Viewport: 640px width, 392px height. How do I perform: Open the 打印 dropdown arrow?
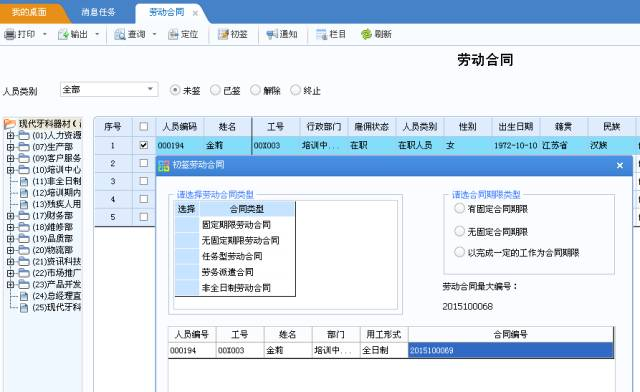click(x=45, y=34)
